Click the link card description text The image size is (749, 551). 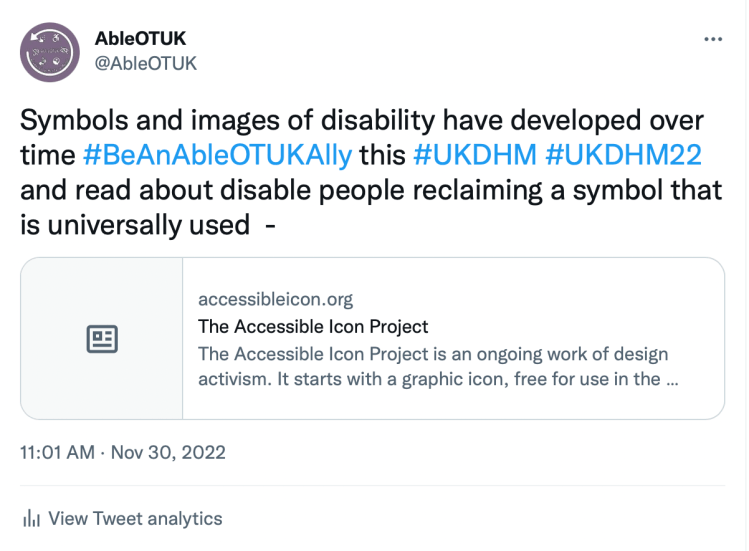433,366
